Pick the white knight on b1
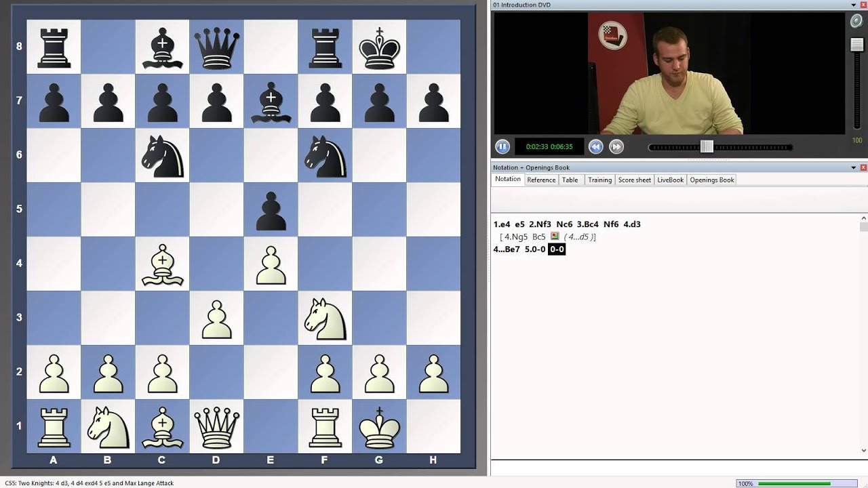This screenshot has width=868, height=488. (x=108, y=426)
